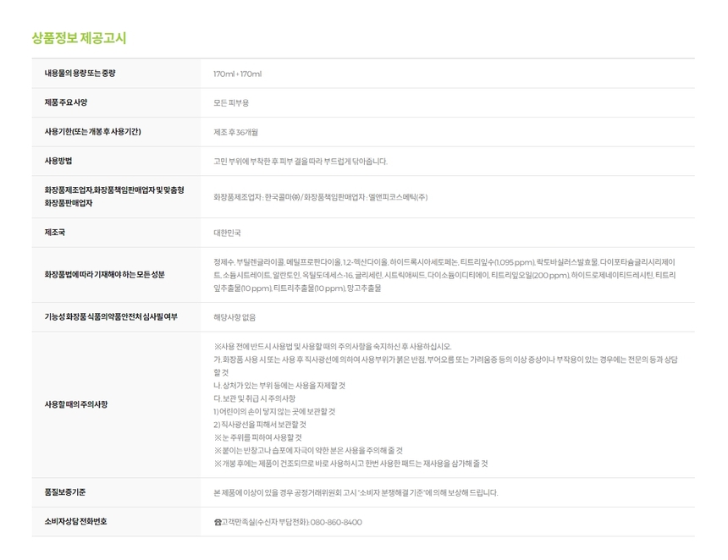Click the 해당사항 없음 value
This screenshot has width=728, height=560.
pyautogui.click(x=234, y=317)
